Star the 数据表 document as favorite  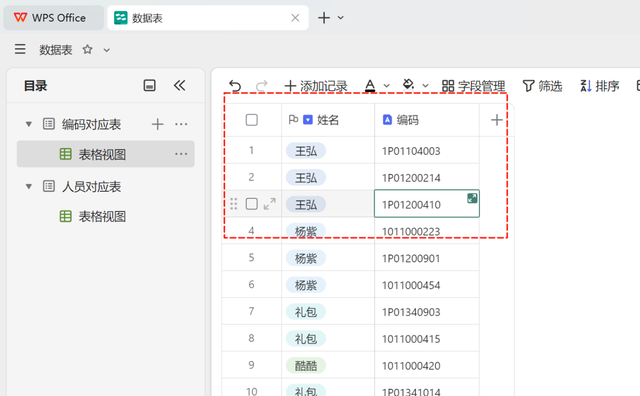[x=87, y=49]
